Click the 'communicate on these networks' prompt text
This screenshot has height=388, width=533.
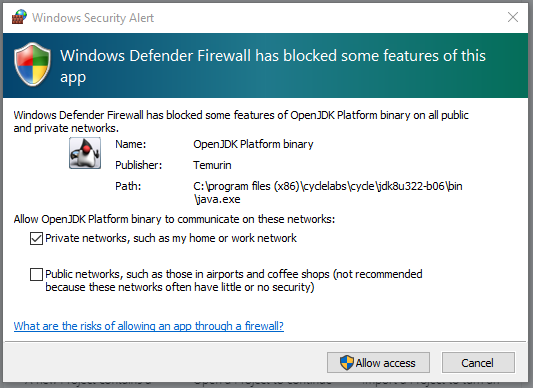pyautogui.click(x=174, y=219)
